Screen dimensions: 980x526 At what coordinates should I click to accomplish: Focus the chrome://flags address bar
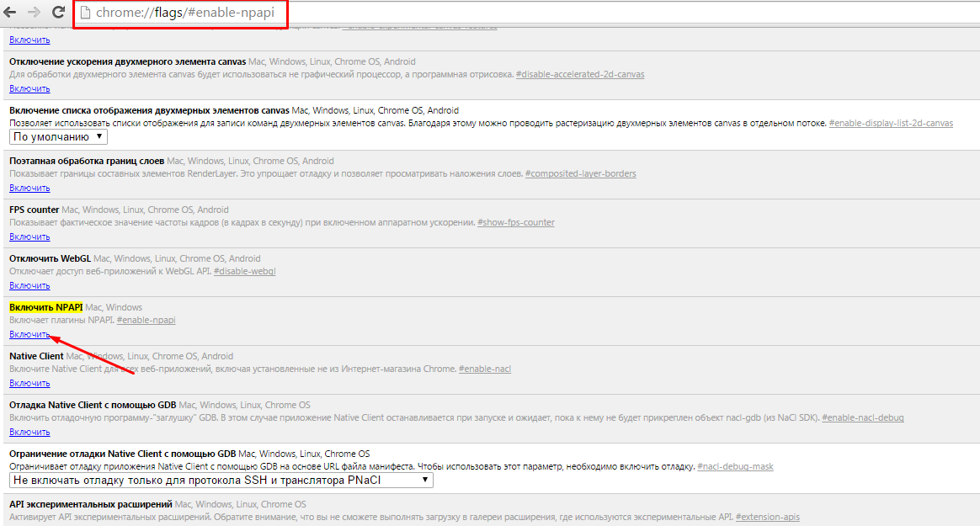(x=525, y=13)
